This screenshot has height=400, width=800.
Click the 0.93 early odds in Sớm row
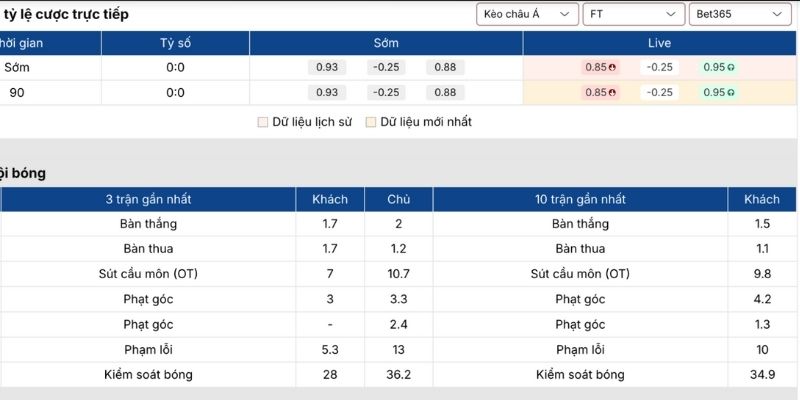point(327,67)
